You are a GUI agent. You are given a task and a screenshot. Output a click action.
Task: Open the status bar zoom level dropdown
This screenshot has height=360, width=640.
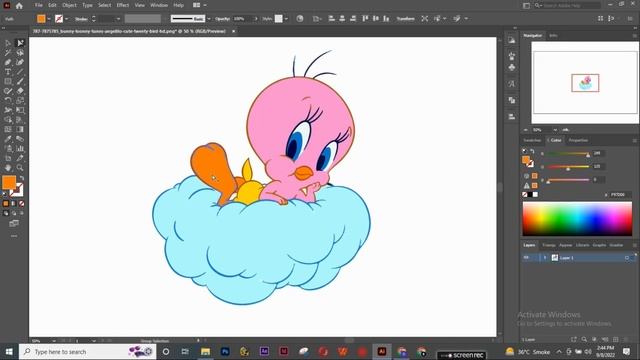tap(54, 340)
